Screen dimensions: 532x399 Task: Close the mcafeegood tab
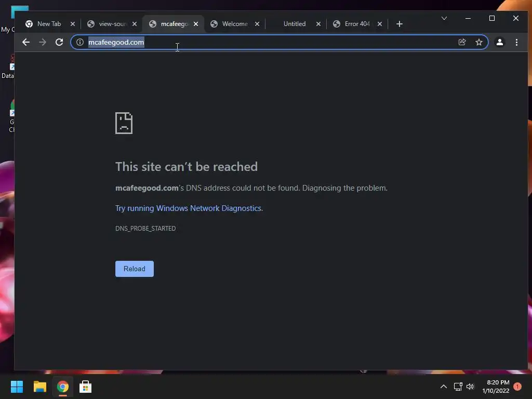[196, 24]
